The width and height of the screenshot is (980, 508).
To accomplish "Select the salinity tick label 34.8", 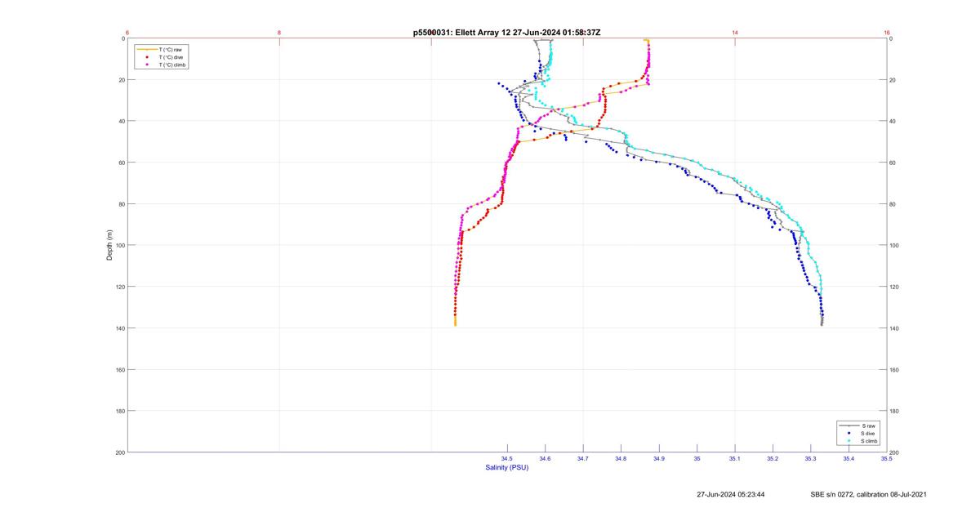I will [621, 458].
